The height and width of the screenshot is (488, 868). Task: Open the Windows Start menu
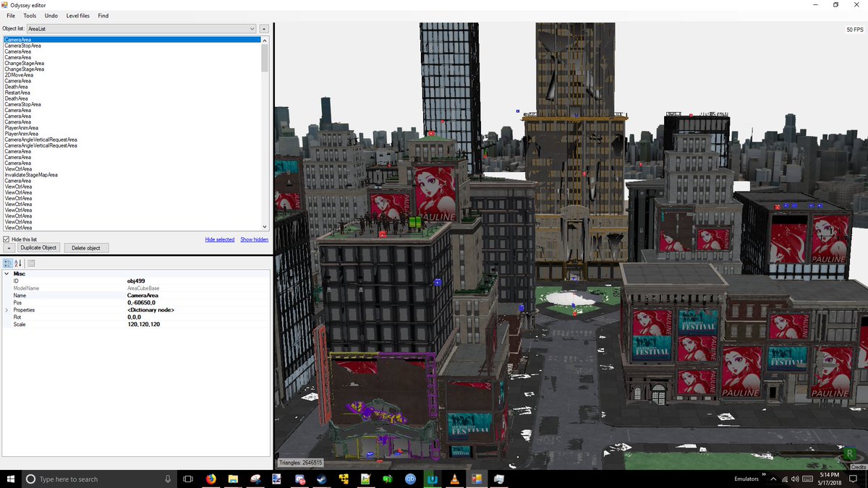coord(10,479)
